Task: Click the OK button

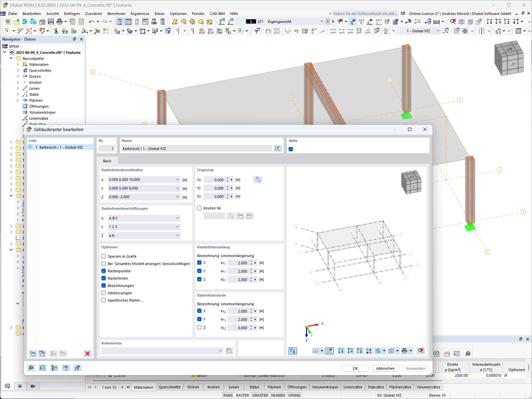Action: 355,368
